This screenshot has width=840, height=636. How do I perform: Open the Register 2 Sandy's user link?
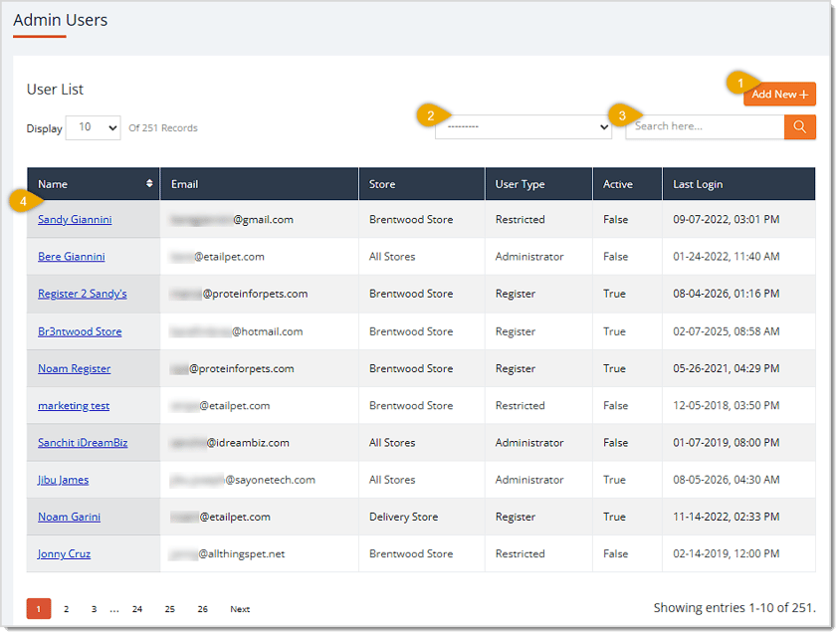tap(83, 294)
